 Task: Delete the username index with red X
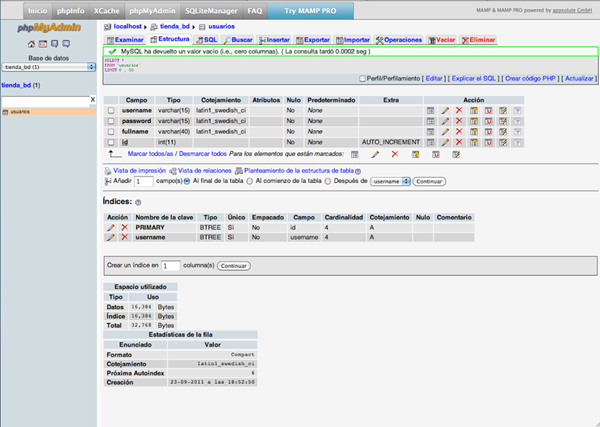(x=124, y=238)
